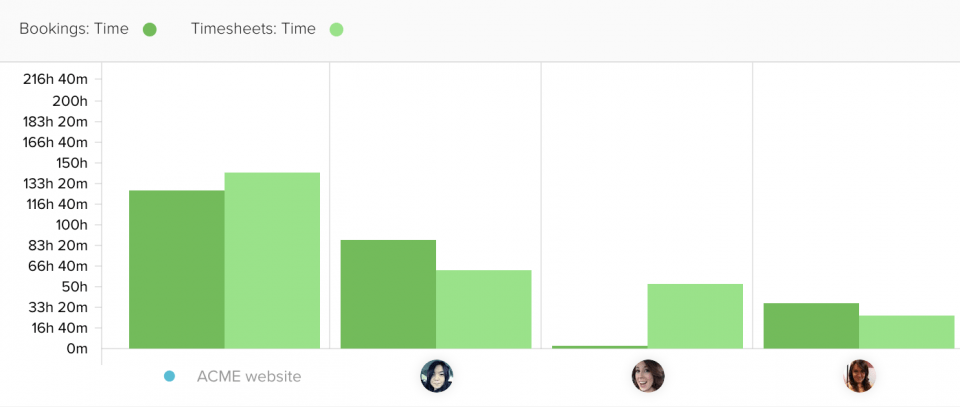Viewport: 960px width, 407px height.
Task: Select the long-haired avatar under fourth column
Action: (859, 376)
